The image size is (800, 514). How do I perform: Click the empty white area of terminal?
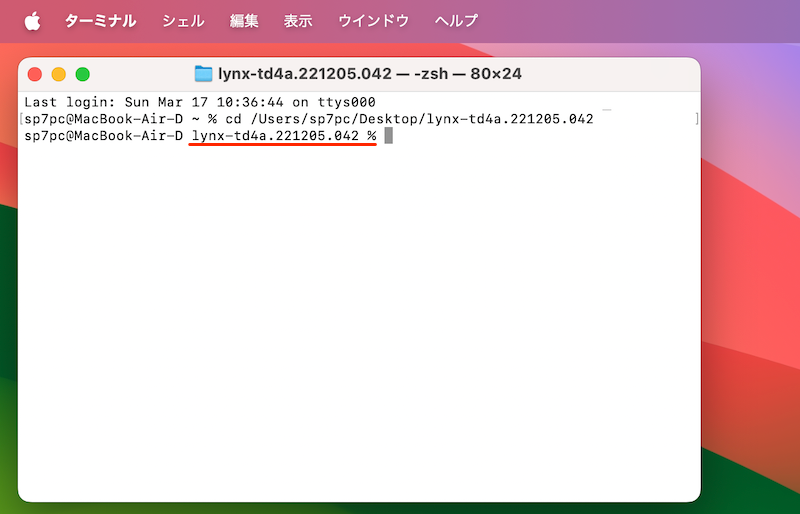(360, 330)
